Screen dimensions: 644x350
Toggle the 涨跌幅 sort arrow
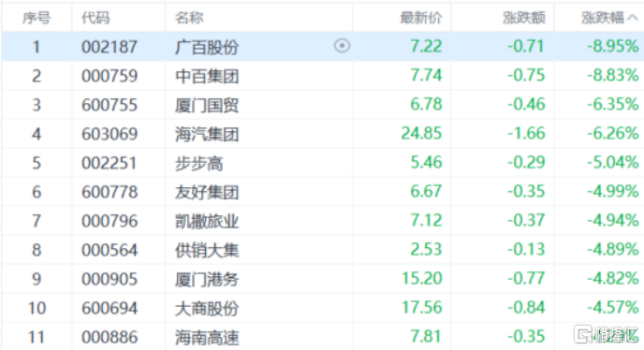(x=633, y=18)
